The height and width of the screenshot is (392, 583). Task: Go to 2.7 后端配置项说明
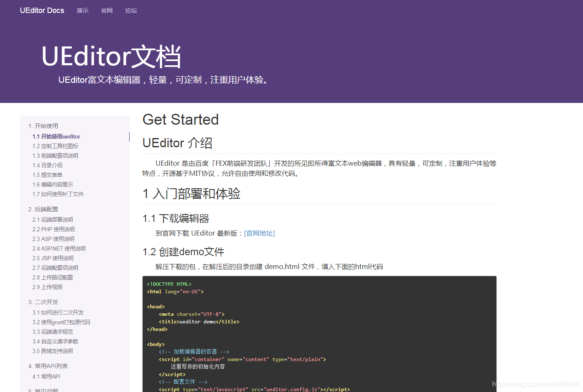[55, 268]
